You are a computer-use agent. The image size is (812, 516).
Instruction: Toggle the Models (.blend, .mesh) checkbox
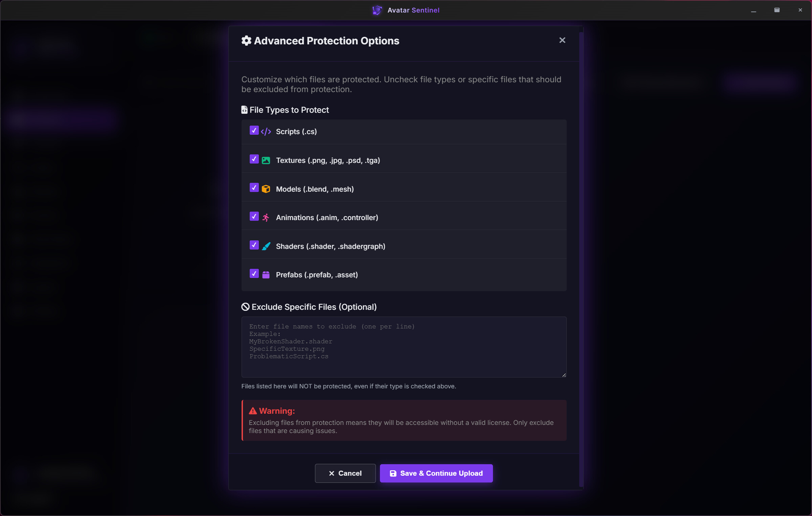[x=254, y=188]
